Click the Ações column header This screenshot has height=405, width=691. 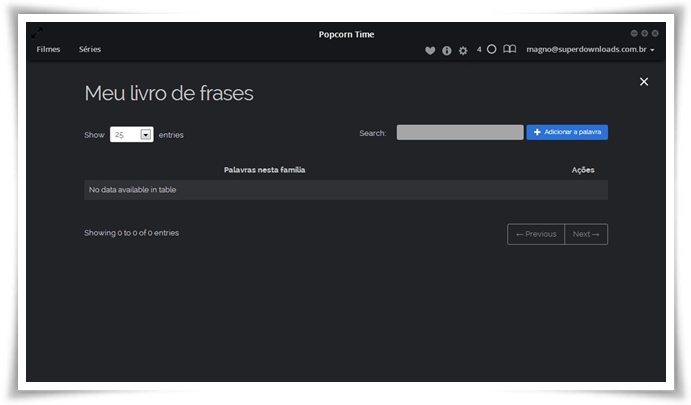(x=583, y=170)
